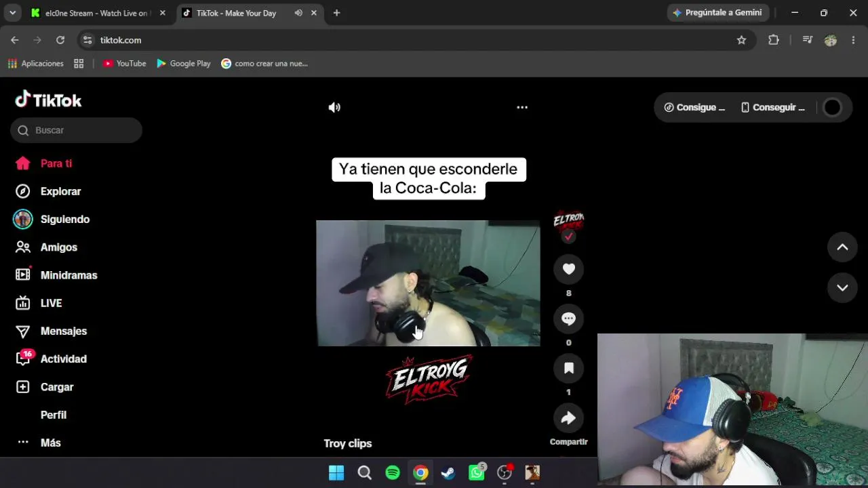Open the Windows Start menu

336,472
